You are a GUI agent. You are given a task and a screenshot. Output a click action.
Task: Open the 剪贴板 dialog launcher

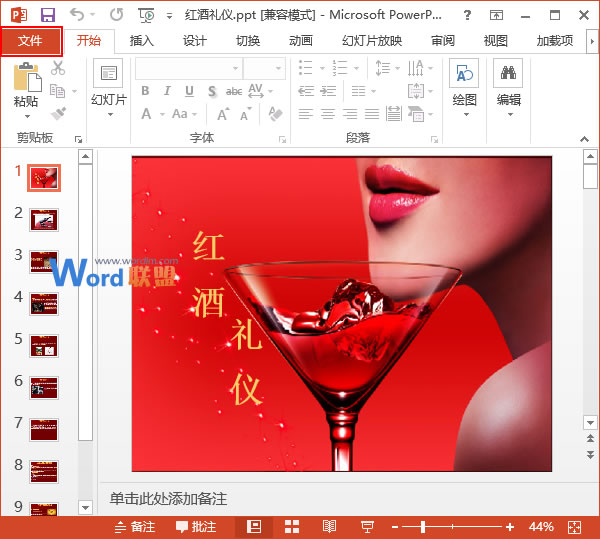click(78, 139)
